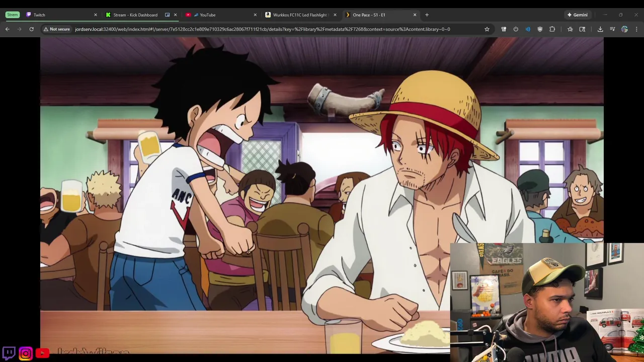
Task: Click the power button extension icon
Action: [516, 29]
